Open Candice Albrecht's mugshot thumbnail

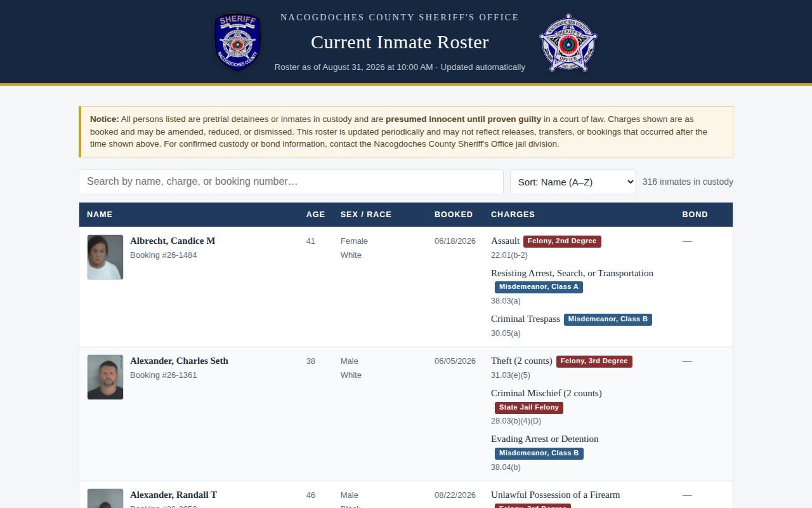[x=105, y=257]
